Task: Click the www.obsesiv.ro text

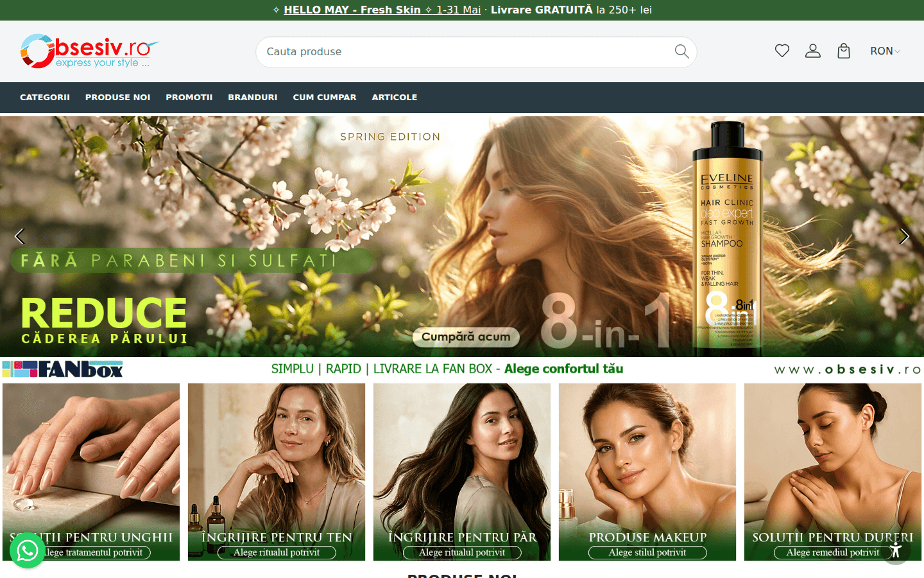Action: click(x=848, y=369)
